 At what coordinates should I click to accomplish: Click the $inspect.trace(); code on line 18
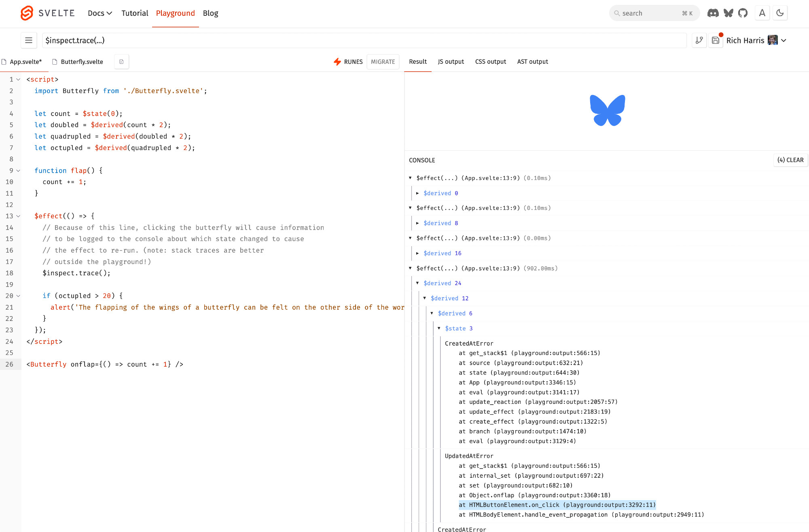click(76, 273)
